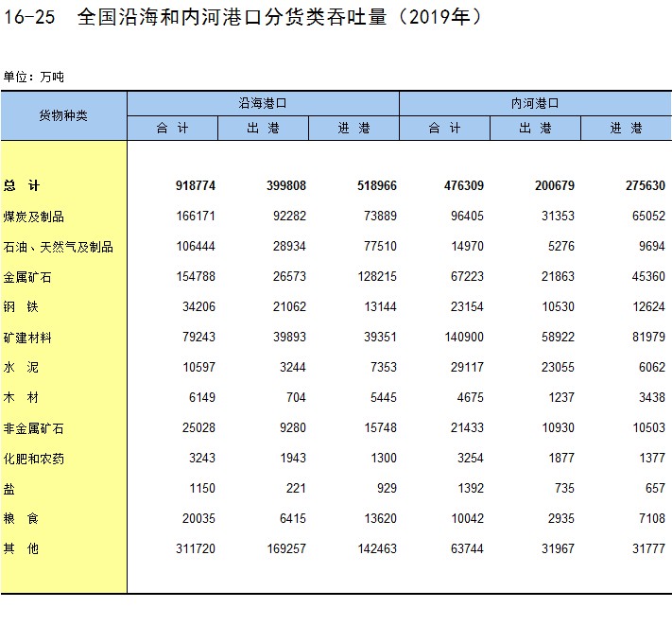Click the fertilizer value 3243
This screenshot has height=625, width=672.
[x=202, y=458]
